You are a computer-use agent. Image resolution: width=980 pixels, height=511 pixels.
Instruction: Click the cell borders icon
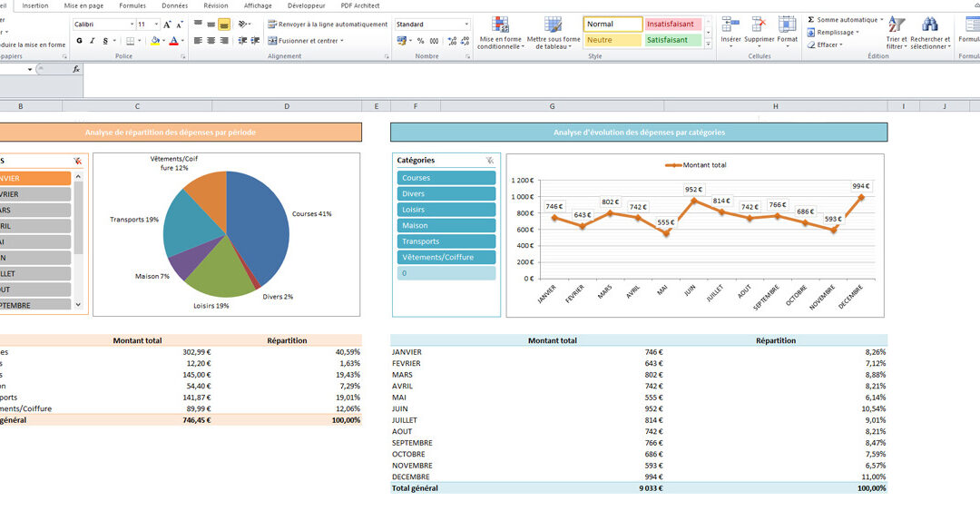pyautogui.click(x=130, y=41)
